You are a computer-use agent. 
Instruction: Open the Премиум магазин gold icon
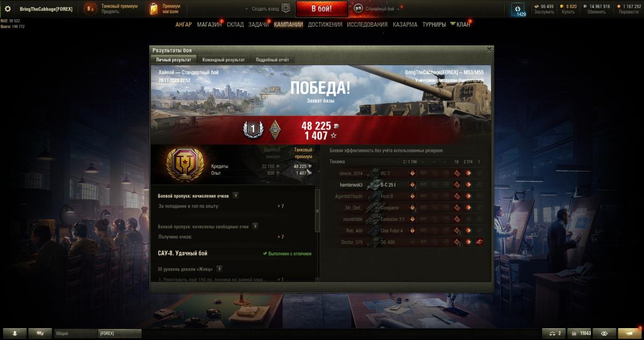[x=154, y=9]
